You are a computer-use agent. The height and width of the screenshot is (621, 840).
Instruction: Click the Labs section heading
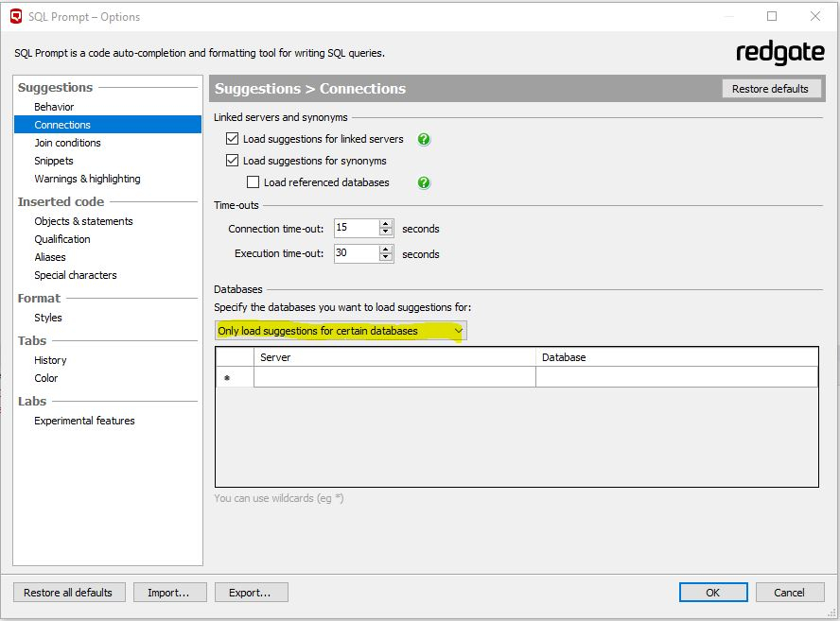click(x=31, y=402)
